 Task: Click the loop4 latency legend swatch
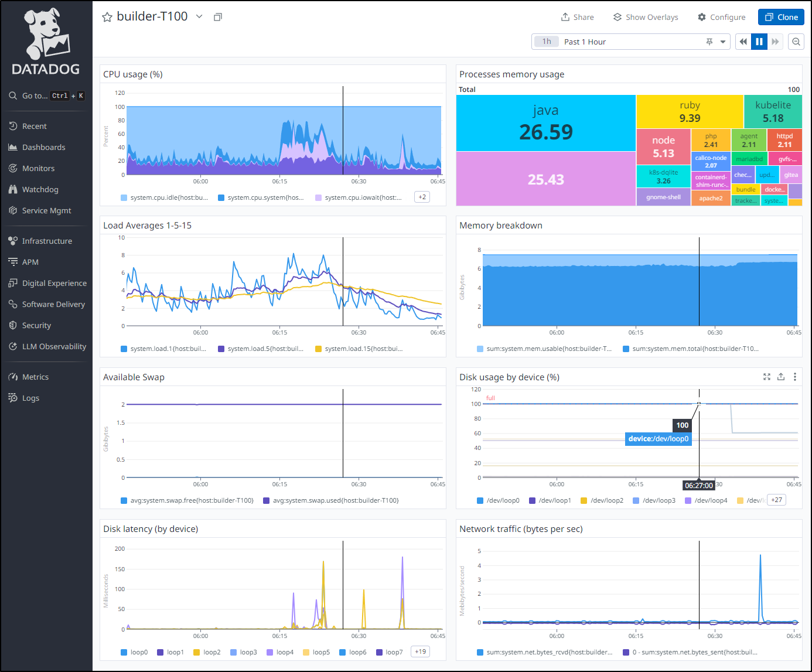coord(270,652)
